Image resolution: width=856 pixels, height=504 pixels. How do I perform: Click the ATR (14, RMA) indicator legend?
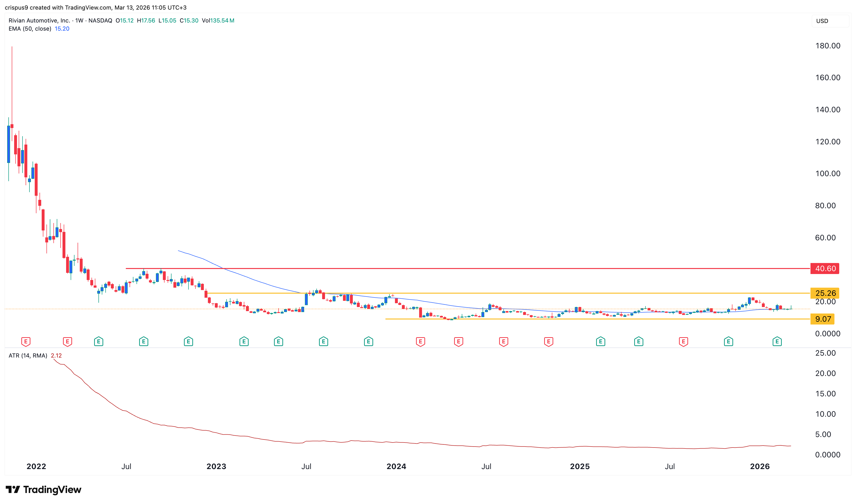coord(28,356)
